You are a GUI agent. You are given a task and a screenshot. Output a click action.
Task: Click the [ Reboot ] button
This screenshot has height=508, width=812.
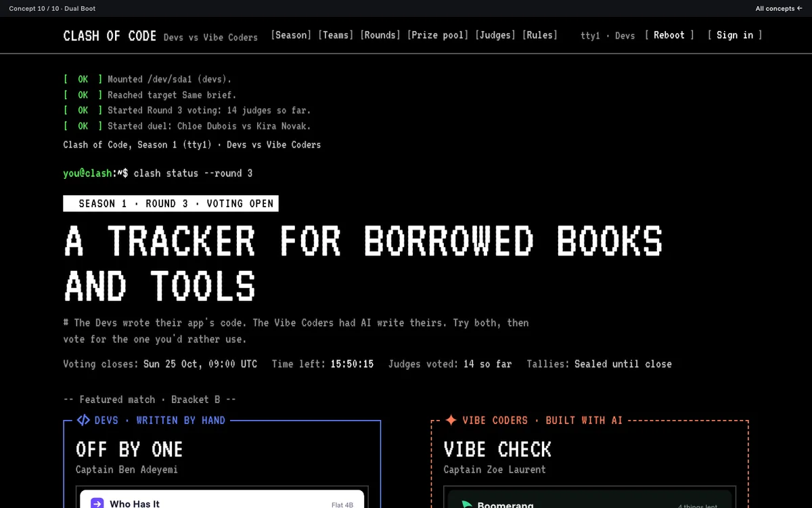669,35
